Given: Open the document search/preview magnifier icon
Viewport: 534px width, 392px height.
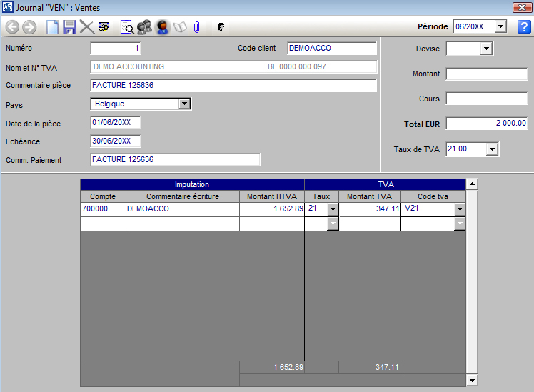Looking at the screenshot, I should coord(127,27).
